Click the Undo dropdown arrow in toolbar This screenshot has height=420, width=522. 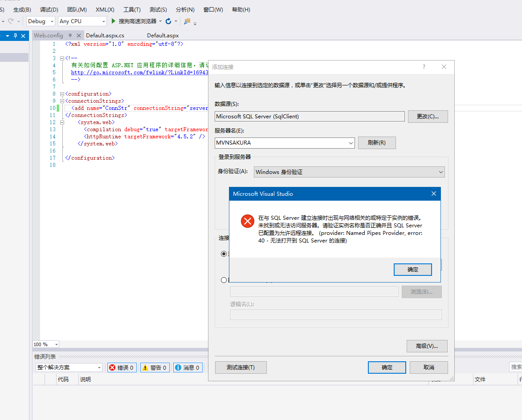(x=3, y=21)
